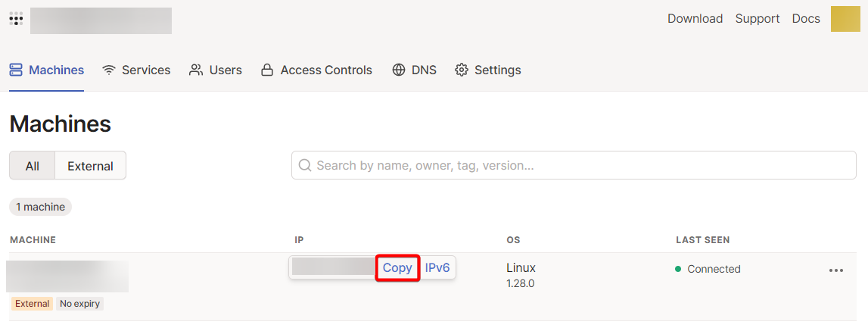Click the Tailscale dots logo icon
Screen dimensions: 868x331
(x=16, y=19)
